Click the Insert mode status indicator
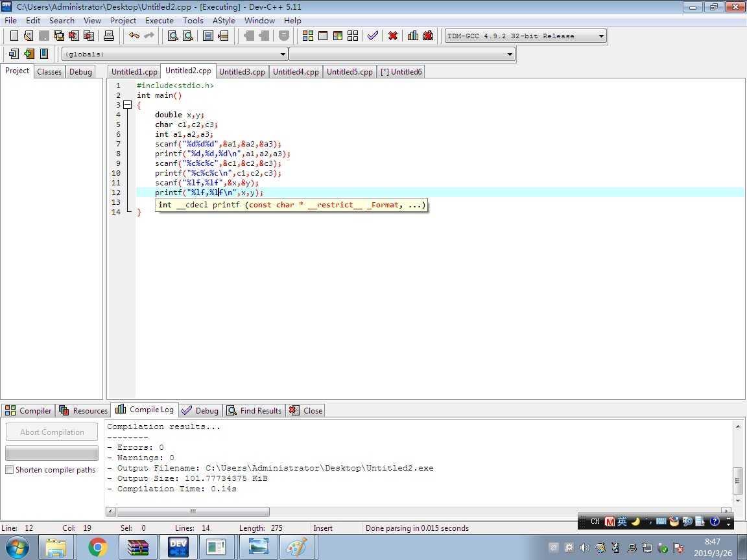This screenshot has width=747, height=560. point(323,528)
